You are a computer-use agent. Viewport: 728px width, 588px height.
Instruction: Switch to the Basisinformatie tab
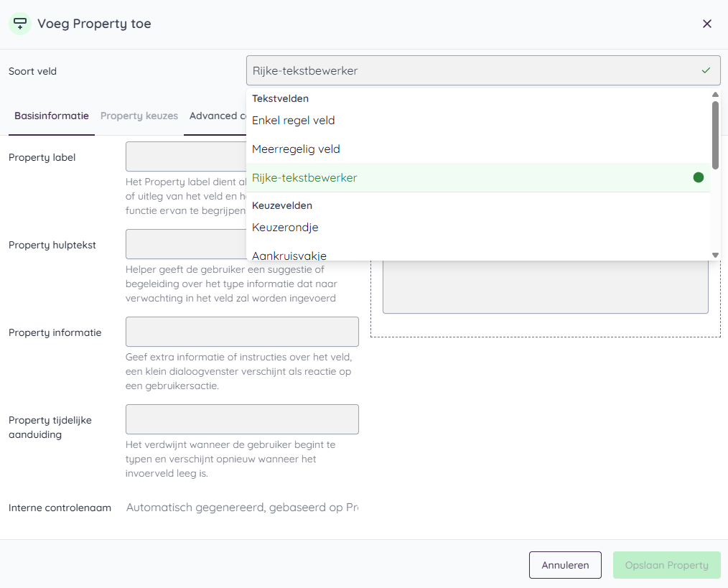(52, 116)
